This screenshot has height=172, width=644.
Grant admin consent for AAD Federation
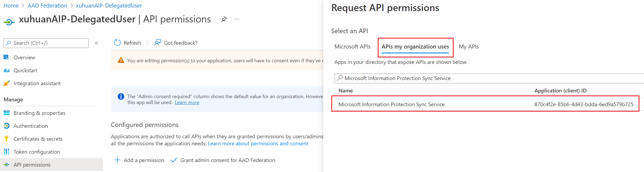[x=228, y=160]
